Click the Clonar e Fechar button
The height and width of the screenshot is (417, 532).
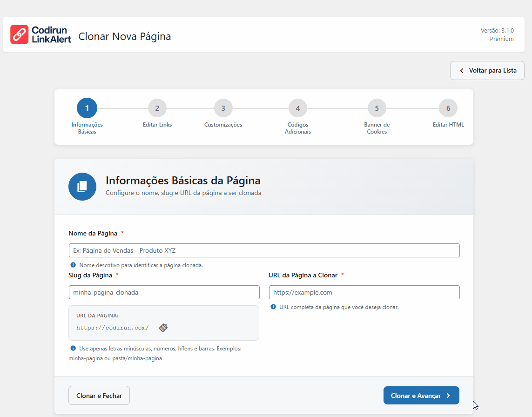(x=99, y=396)
